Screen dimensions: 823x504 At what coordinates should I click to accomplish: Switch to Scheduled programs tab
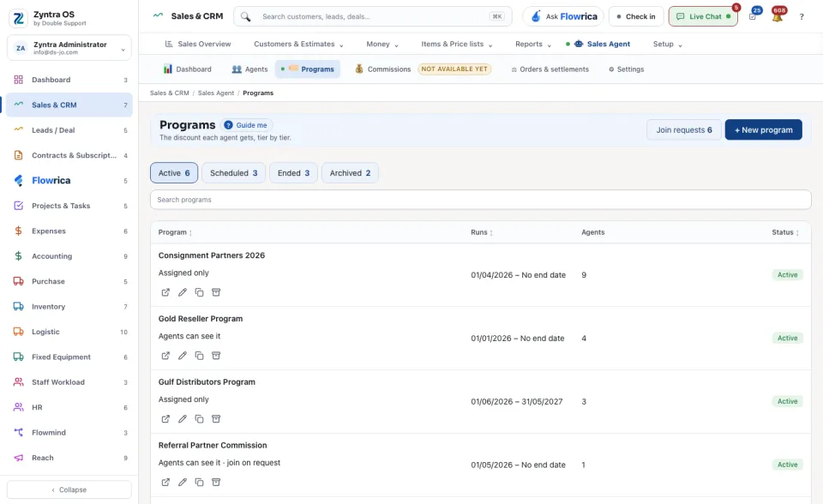pos(233,173)
